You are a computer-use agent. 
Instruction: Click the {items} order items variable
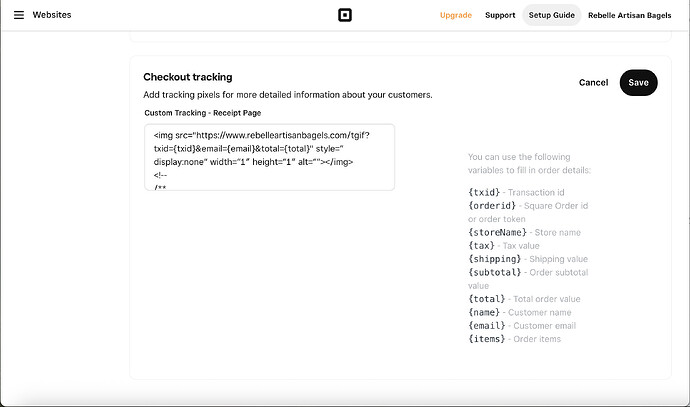[487, 339]
